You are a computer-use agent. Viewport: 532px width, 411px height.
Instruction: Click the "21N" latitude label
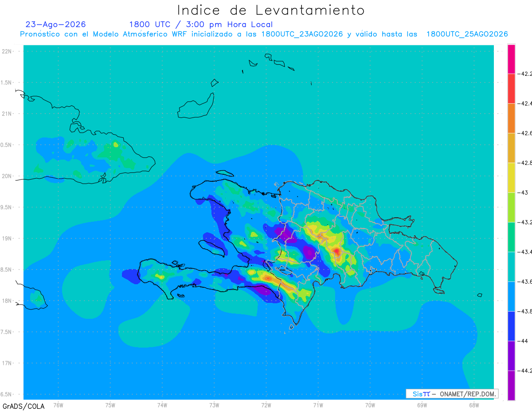[7, 114]
